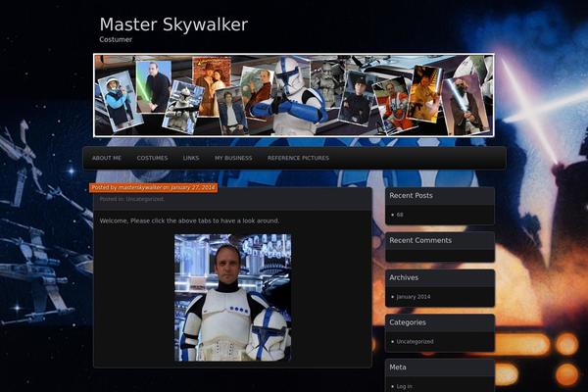The width and height of the screenshot is (588, 392).
Task: Click the costume collage header banner
Action: click(294, 95)
